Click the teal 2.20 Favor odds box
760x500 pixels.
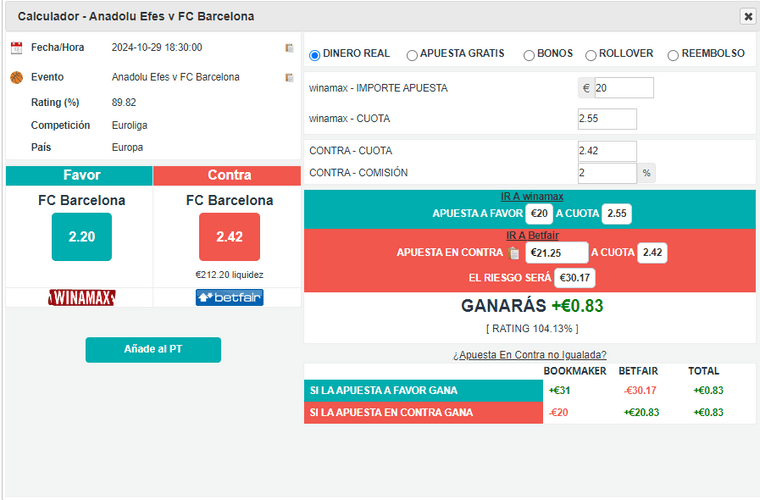pyautogui.click(x=82, y=237)
